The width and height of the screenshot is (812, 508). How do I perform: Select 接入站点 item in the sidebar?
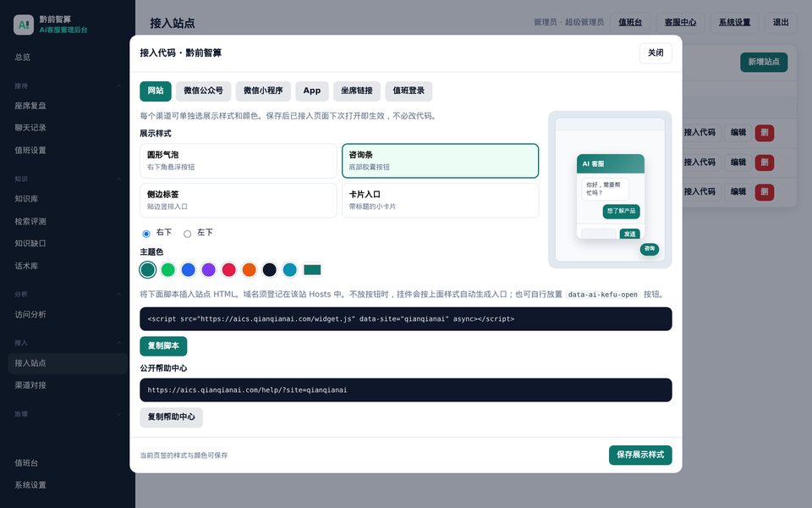tap(68, 363)
